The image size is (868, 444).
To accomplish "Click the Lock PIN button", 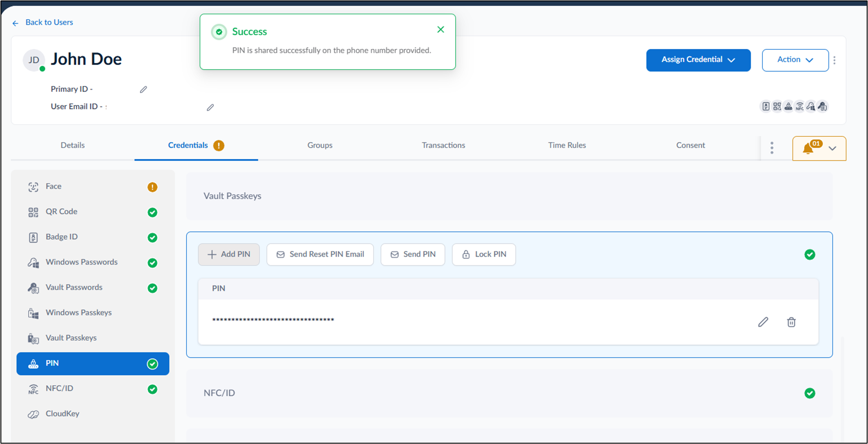I will pos(484,255).
